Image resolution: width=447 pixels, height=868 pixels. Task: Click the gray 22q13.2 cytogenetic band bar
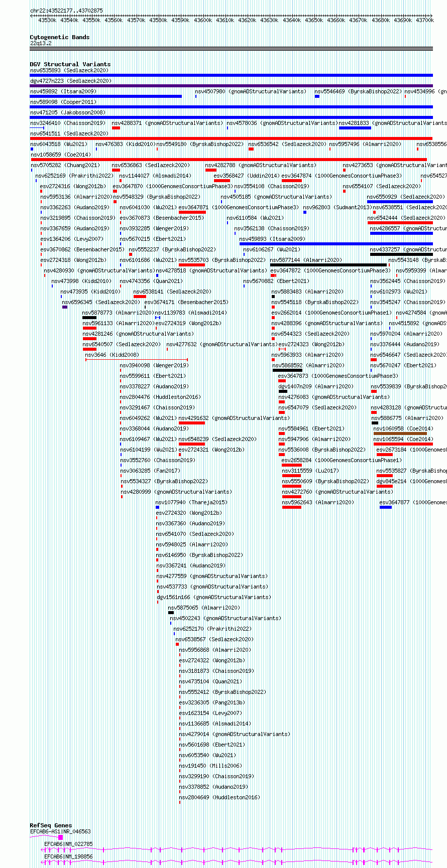pyautogui.click(x=231, y=49)
